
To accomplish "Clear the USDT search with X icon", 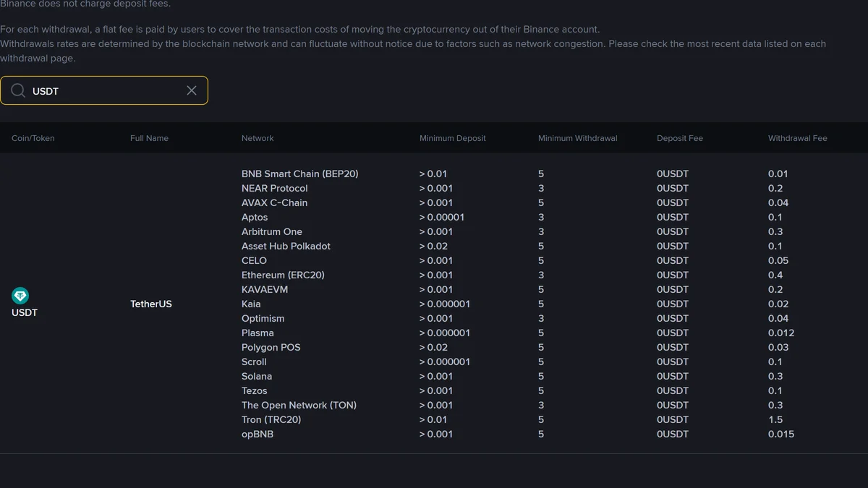I will pos(192,90).
